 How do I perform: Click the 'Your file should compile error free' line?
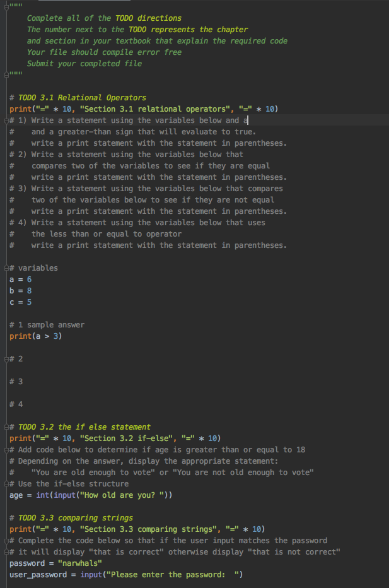pos(104,52)
